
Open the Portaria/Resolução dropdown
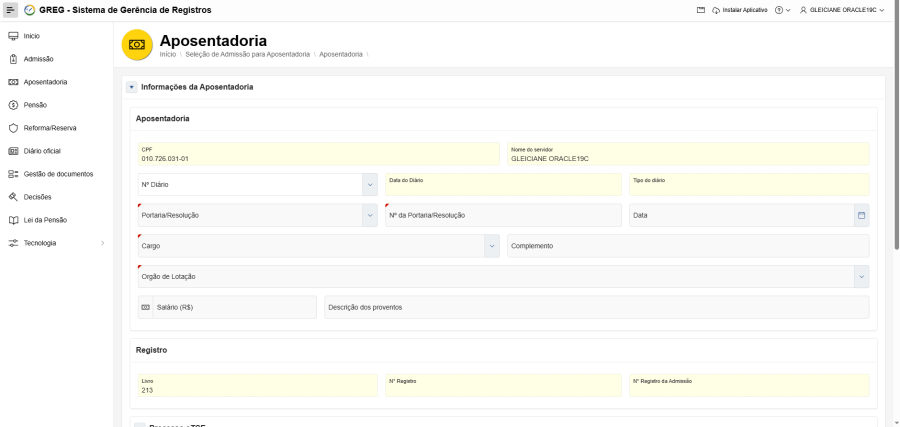coord(369,216)
